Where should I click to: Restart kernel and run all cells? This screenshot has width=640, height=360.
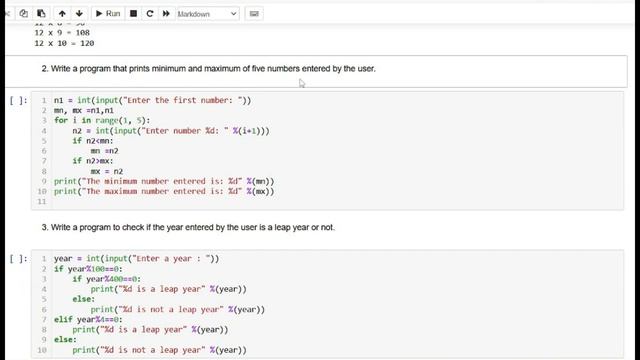pyautogui.click(x=166, y=13)
